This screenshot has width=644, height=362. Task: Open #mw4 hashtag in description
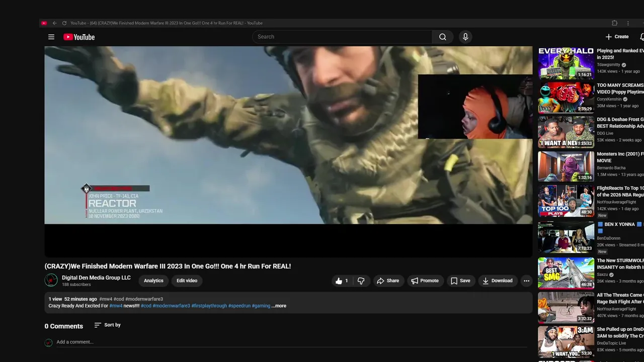[x=116, y=306]
